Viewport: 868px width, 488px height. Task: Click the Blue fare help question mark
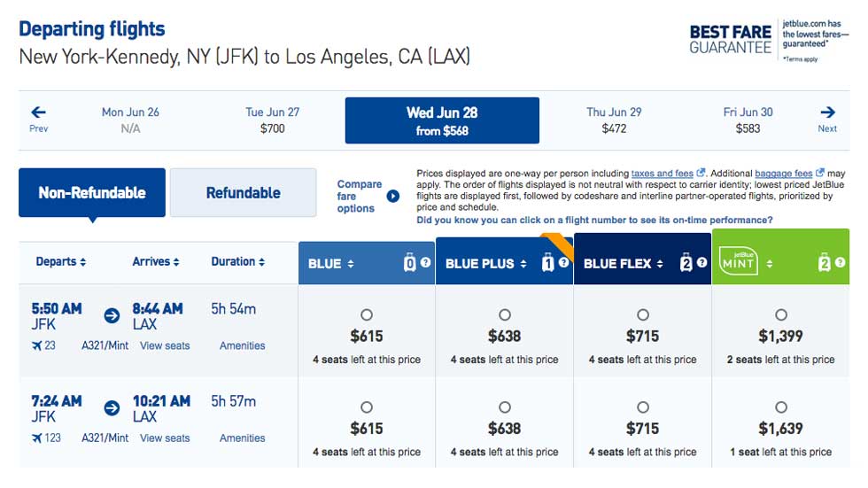click(x=426, y=263)
